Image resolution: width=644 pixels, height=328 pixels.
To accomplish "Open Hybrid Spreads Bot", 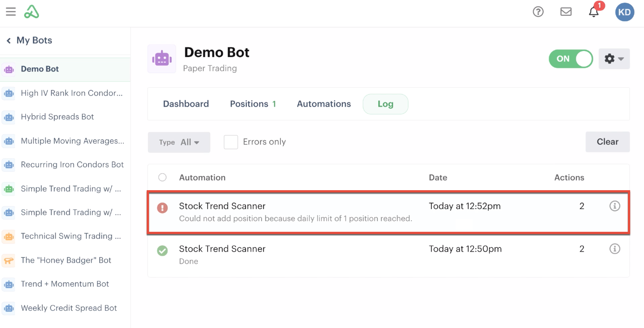I will point(57,117).
